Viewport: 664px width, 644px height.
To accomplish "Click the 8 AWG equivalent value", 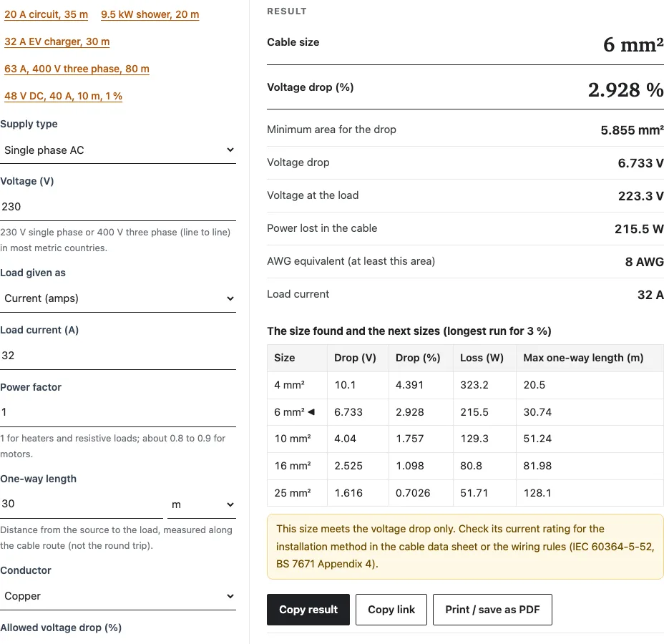I will pyautogui.click(x=644, y=262).
